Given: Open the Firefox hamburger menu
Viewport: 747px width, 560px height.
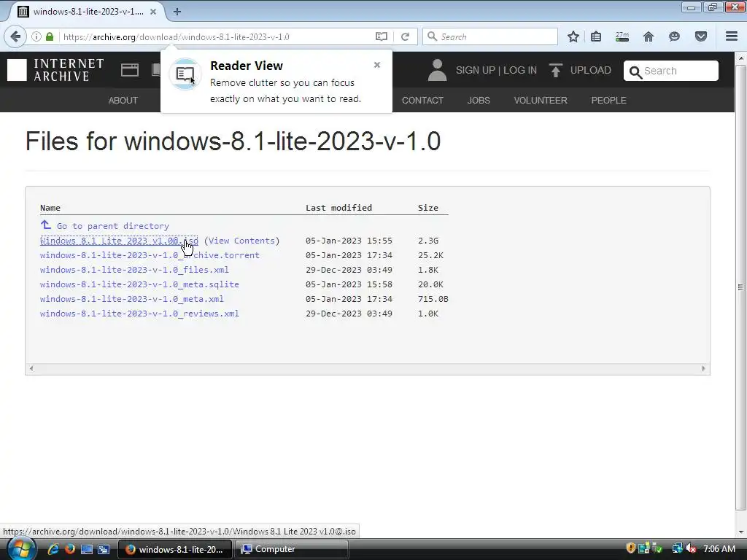Looking at the screenshot, I should click(x=732, y=36).
